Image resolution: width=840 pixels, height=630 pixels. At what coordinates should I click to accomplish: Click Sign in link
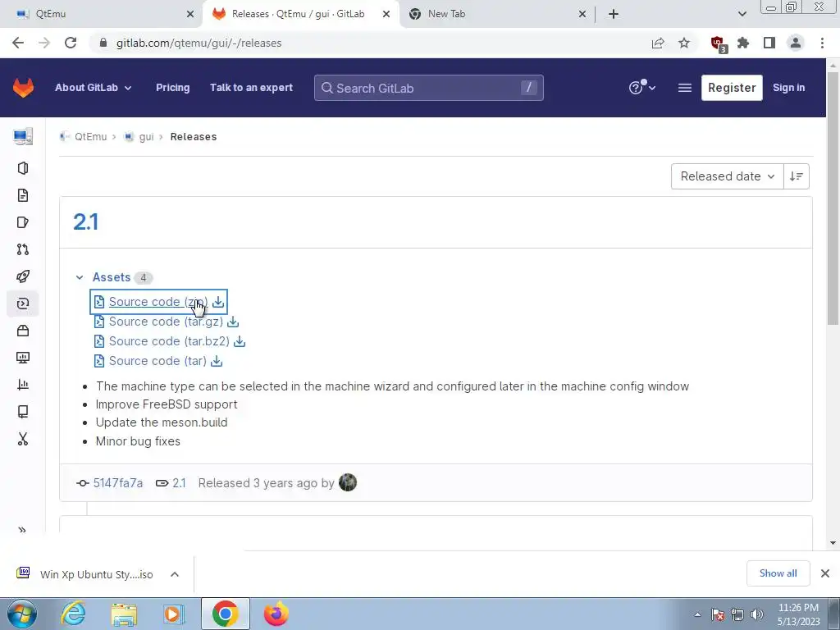pos(788,88)
